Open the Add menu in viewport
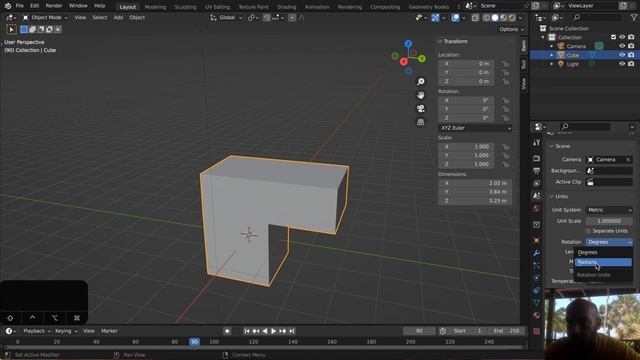Image resolution: width=640 pixels, height=360 pixels. click(x=118, y=18)
